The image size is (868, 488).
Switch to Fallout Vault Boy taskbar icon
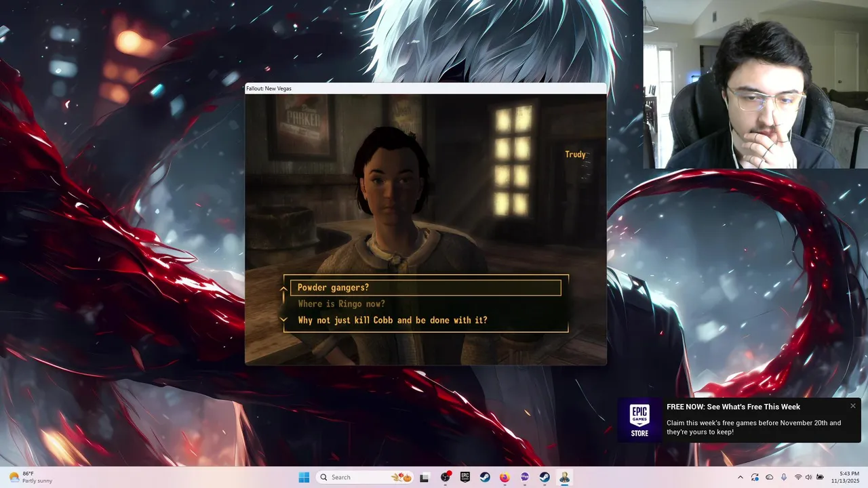point(564,477)
